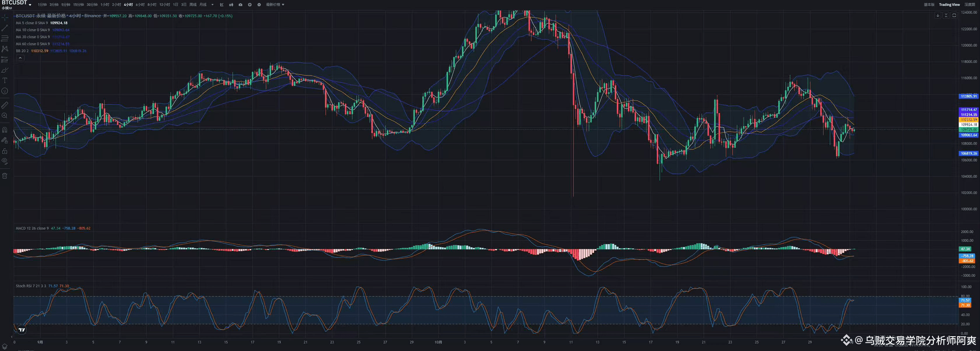Click the 9月 date marker on time axis

tap(40, 342)
